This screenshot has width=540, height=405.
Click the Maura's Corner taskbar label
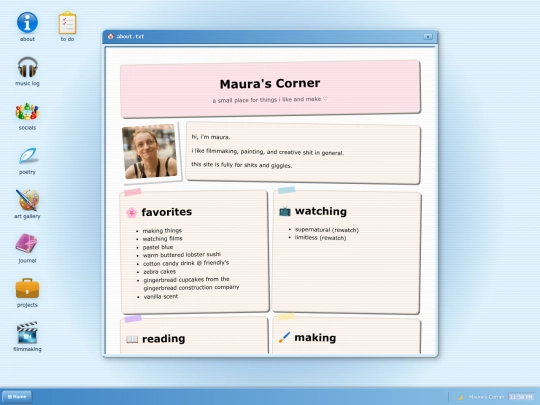486,397
